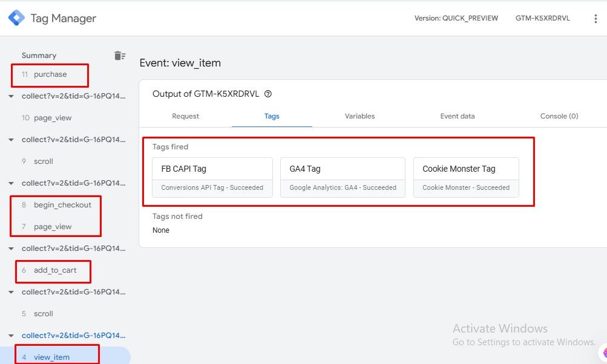Viewport: 607px width, 364px height.
Task: Click the Version: QUICK_PREVIEW label
Action: click(x=456, y=18)
